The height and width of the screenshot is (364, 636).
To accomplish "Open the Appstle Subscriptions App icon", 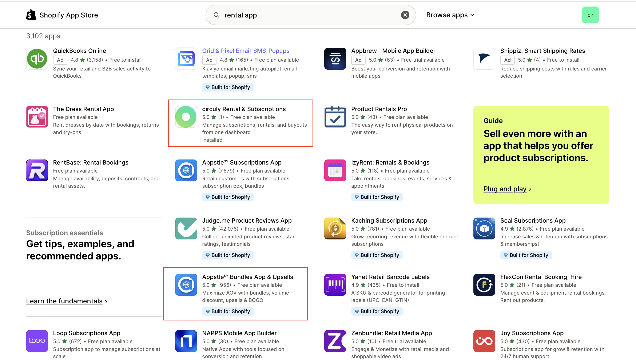I will tap(186, 170).
